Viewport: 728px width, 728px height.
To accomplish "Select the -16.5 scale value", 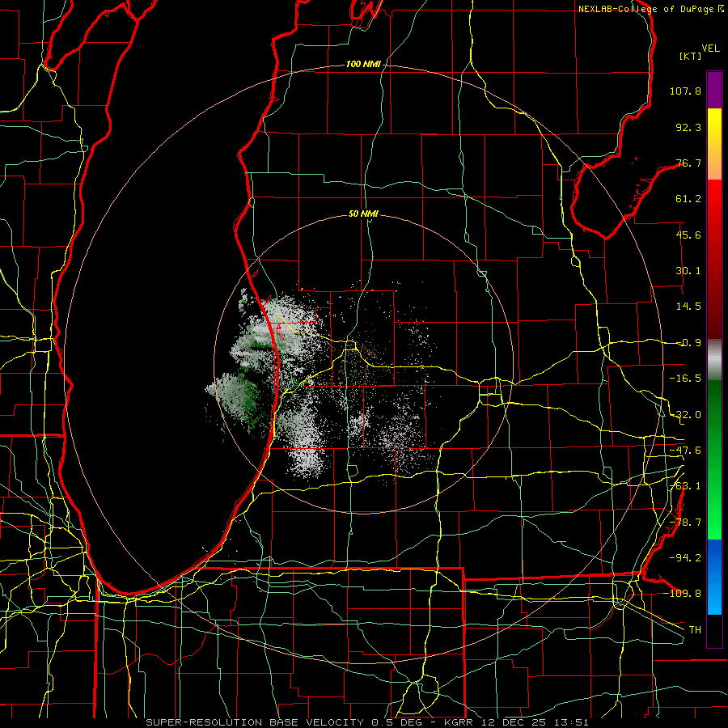I will click(x=685, y=379).
